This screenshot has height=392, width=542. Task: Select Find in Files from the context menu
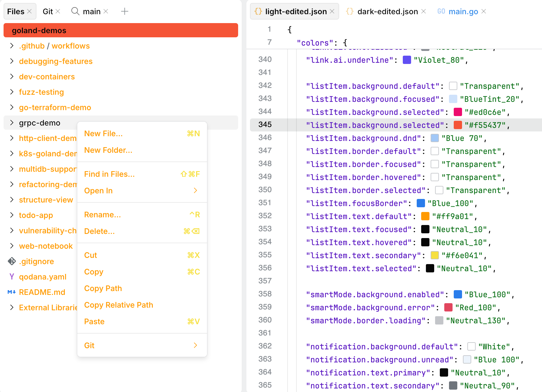pyautogui.click(x=109, y=174)
